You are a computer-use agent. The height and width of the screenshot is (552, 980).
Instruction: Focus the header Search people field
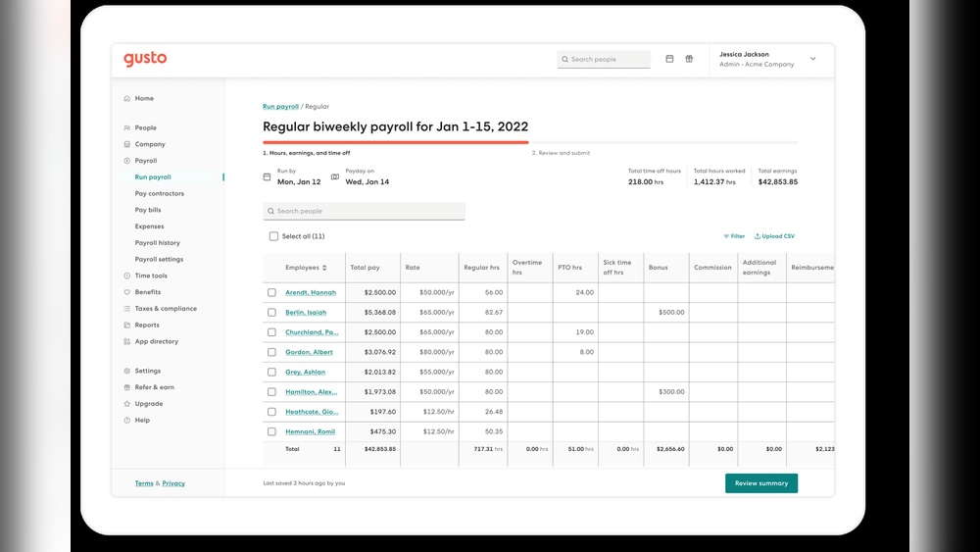(604, 60)
